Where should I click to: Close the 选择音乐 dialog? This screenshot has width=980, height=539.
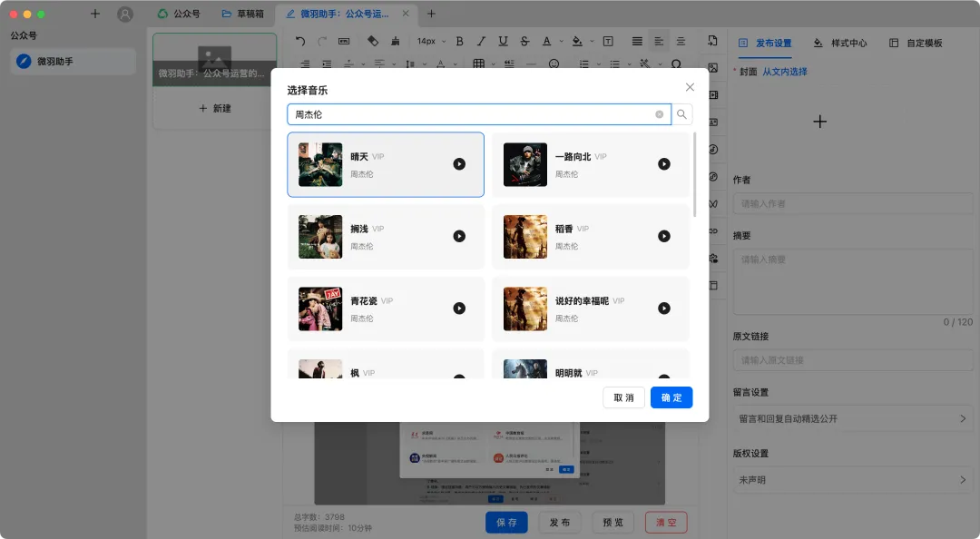click(x=690, y=87)
